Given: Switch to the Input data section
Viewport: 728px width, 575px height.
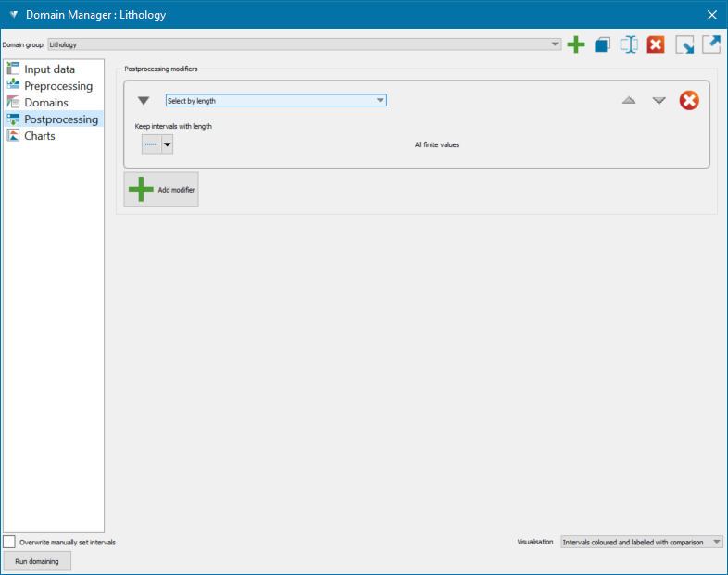Looking at the screenshot, I should tap(50, 69).
